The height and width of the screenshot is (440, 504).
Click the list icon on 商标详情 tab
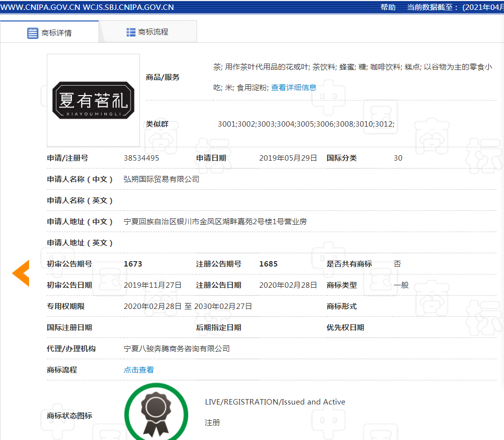(33, 33)
